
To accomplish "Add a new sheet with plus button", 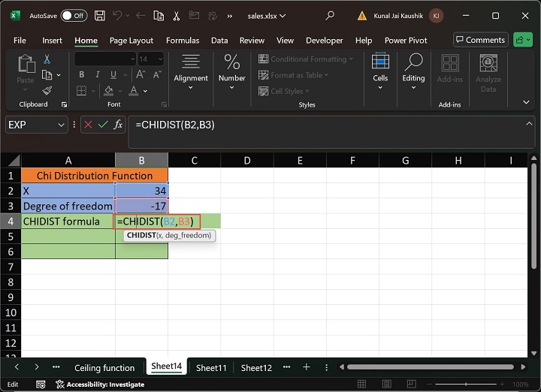I will tap(306, 367).
